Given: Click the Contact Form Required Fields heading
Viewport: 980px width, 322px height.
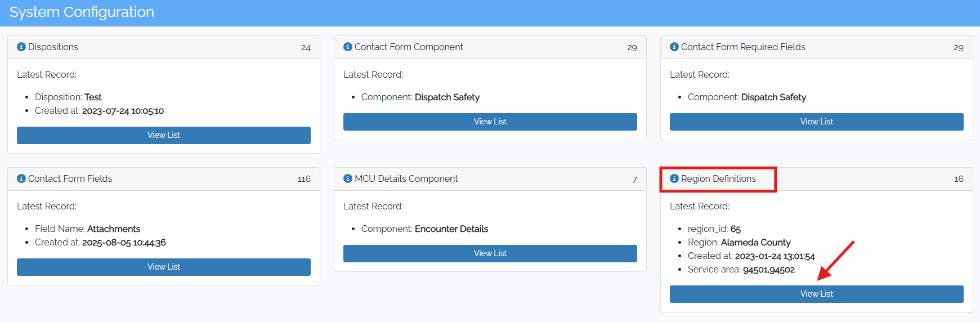Looking at the screenshot, I should [x=743, y=47].
